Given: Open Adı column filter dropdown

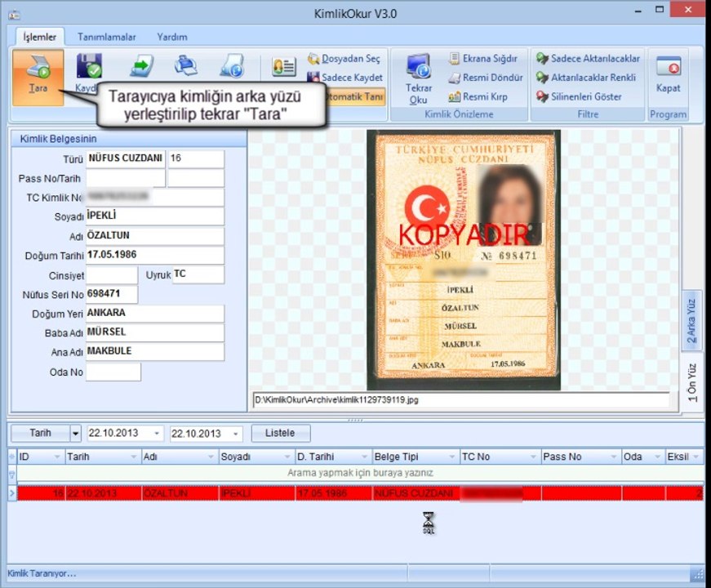Looking at the screenshot, I should coord(211,457).
